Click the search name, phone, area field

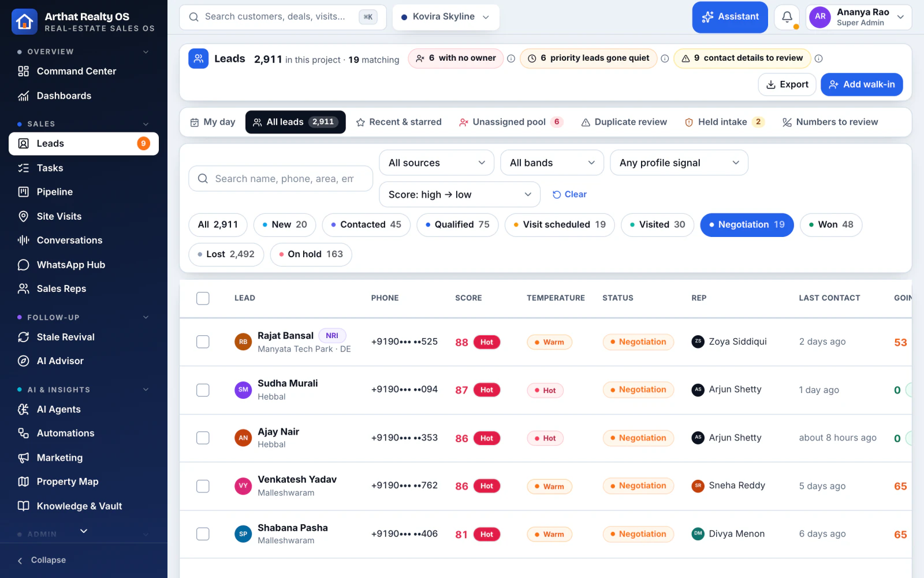click(281, 179)
